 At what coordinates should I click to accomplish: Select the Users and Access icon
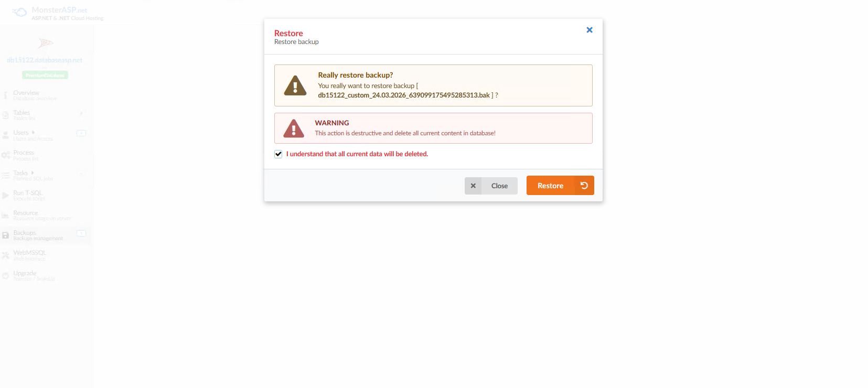5,135
